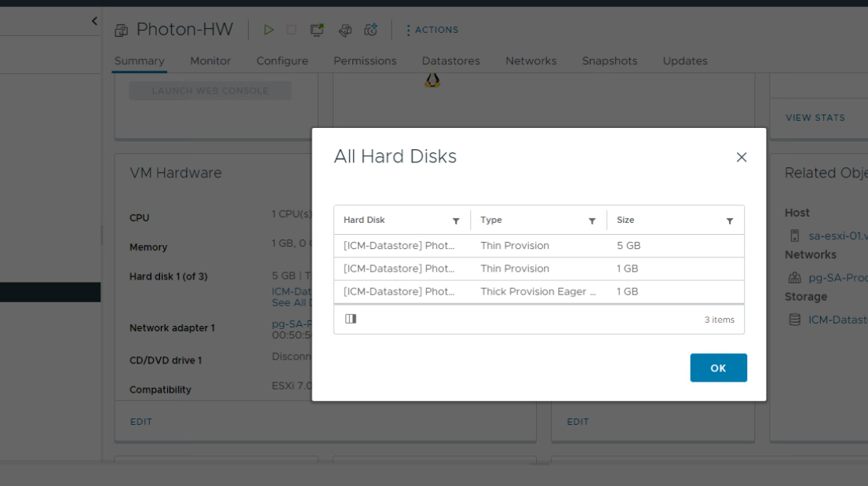Image resolution: width=868 pixels, height=486 pixels.
Task: Click Edit under VM Hardware panel
Action: (x=141, y=422)
